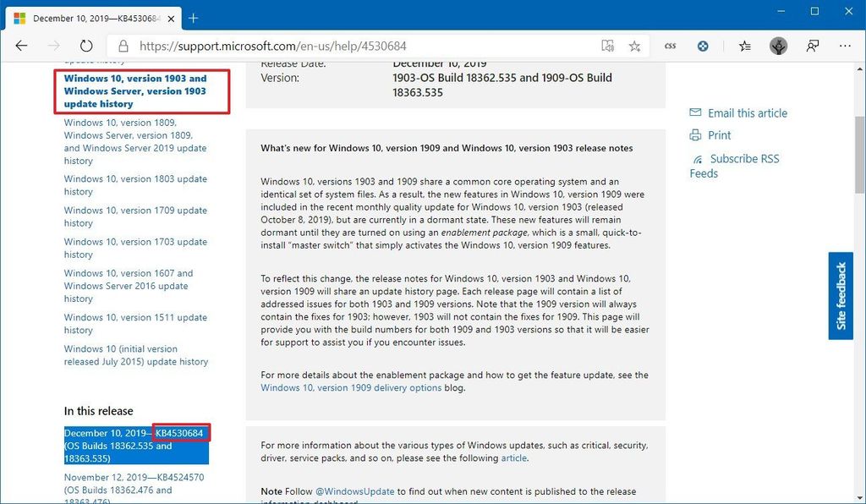Switch to the December 10, 2019—KB4530684 tab
The image size is (866, 504).
point(93,18)
